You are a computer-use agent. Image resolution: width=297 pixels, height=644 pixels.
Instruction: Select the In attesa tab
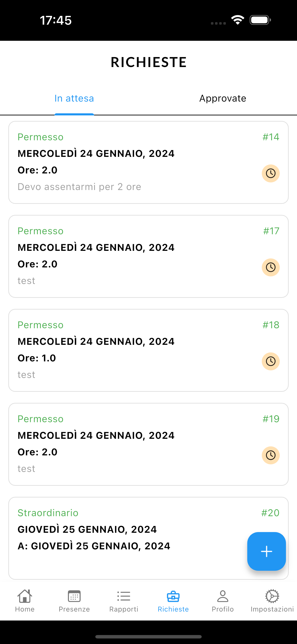(74, 99)
